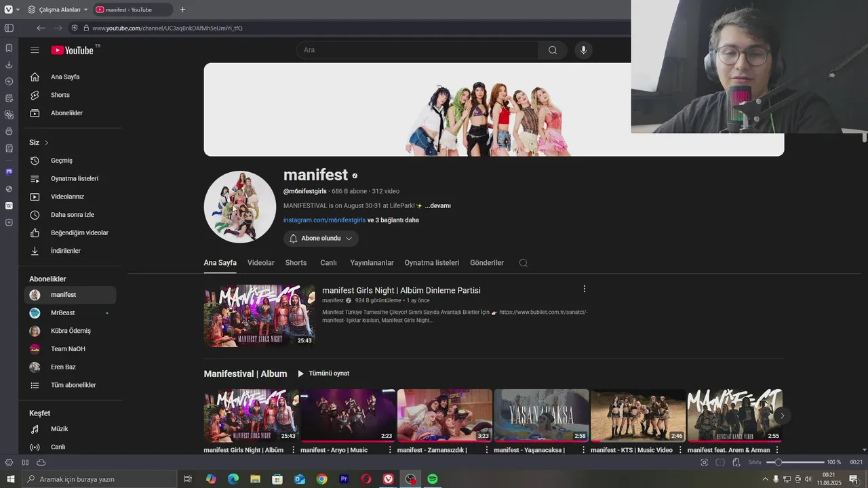Expand channel description via ...devamı
868x488 pixels.
[x=438, y=206]
